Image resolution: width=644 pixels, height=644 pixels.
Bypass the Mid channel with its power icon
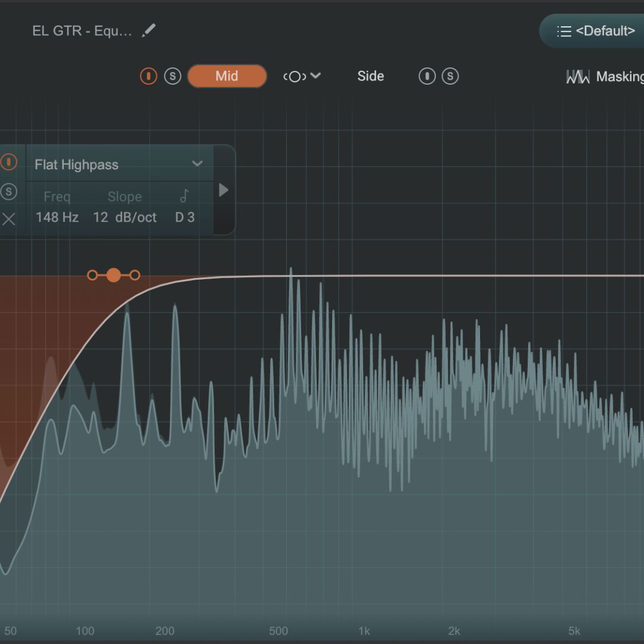pos(148,76)
